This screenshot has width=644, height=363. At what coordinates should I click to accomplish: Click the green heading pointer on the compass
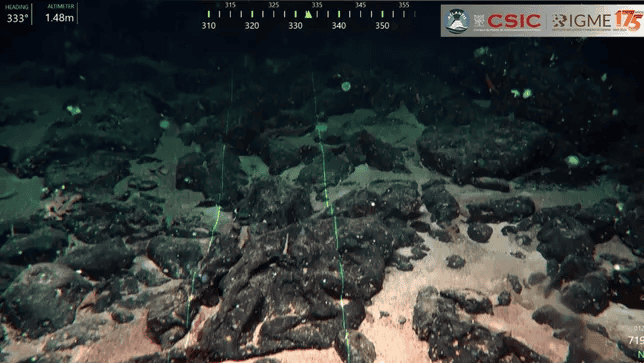pyautogui.click(x=308, y=14)
